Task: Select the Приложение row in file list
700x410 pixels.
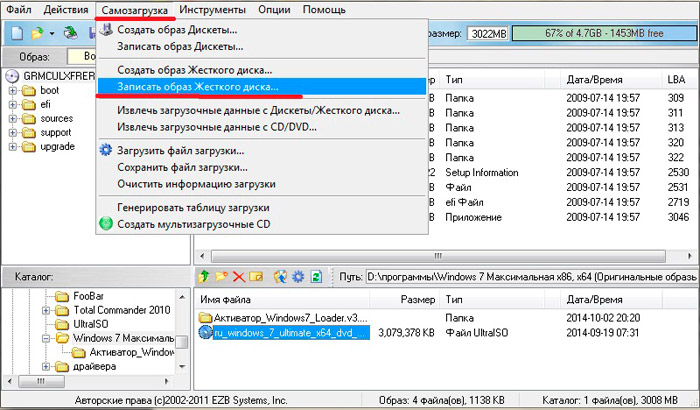Action: click(x=473, y=218)
